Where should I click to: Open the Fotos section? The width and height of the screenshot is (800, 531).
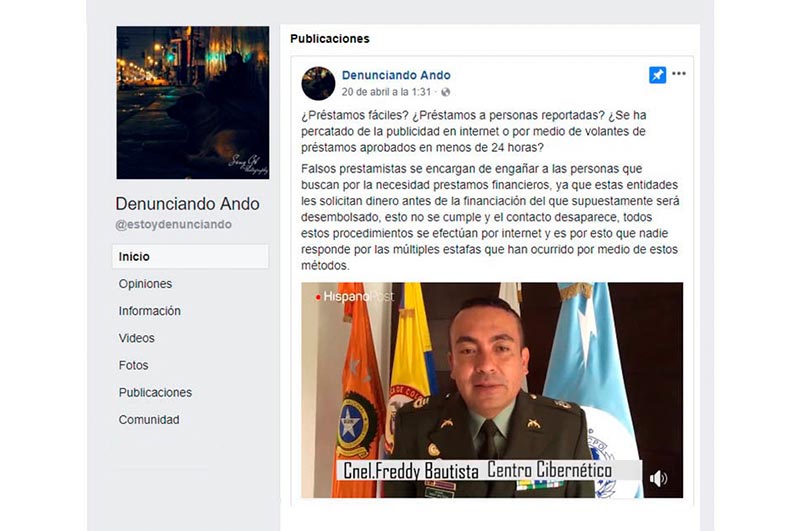coord(133,365)
